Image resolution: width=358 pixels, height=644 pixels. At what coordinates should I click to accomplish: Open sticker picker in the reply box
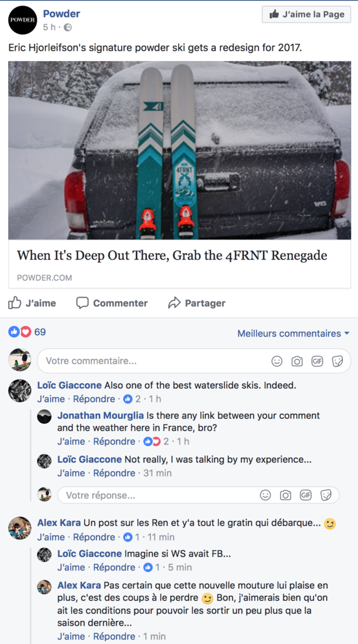(x=325, y=495)
